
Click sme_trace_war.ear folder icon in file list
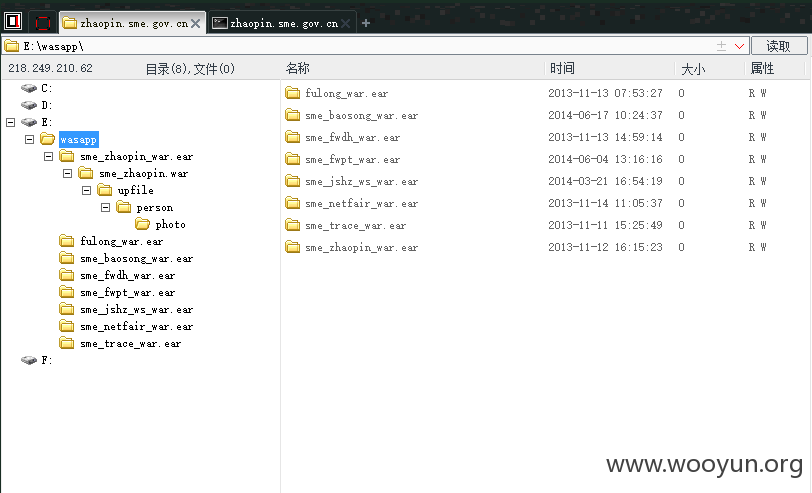click(x=293, y=225)
